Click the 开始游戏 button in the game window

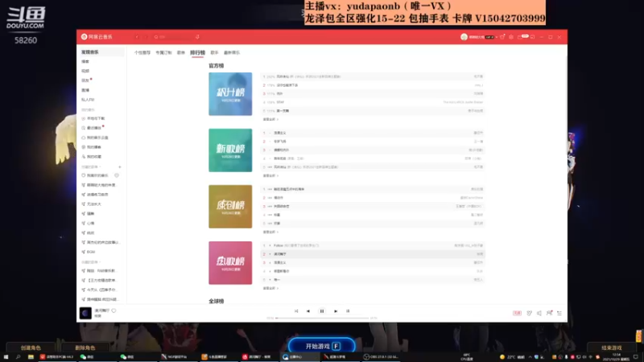pyautogui.click(x=322, y=346)
